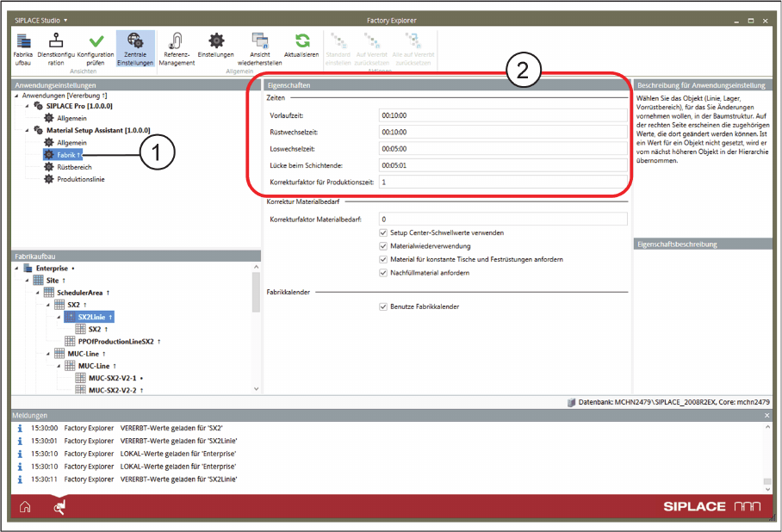
Task: Open the SIPLACE Studio dropdown menu
Action: [x=40, y=21]
